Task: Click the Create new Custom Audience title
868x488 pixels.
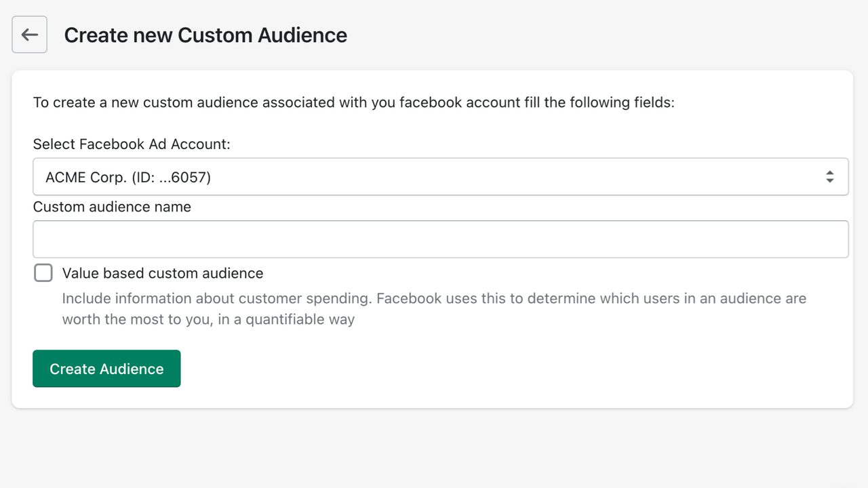Action: (205, 35)
